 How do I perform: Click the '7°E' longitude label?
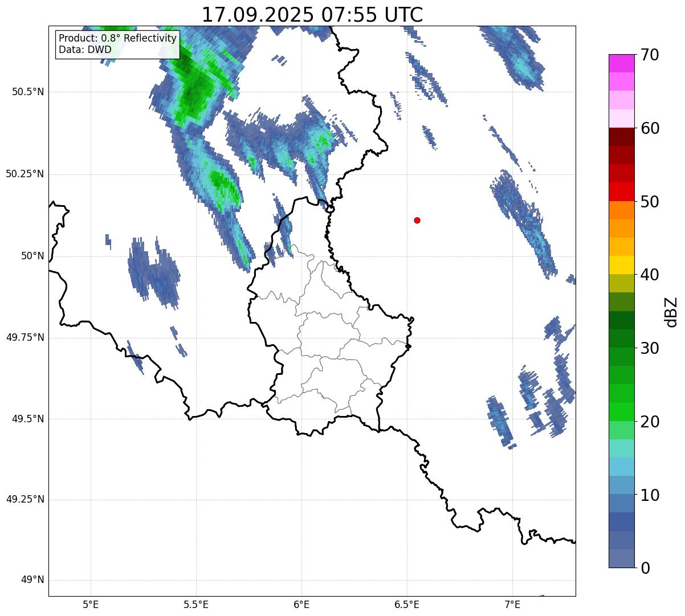[x=512, y=604]
